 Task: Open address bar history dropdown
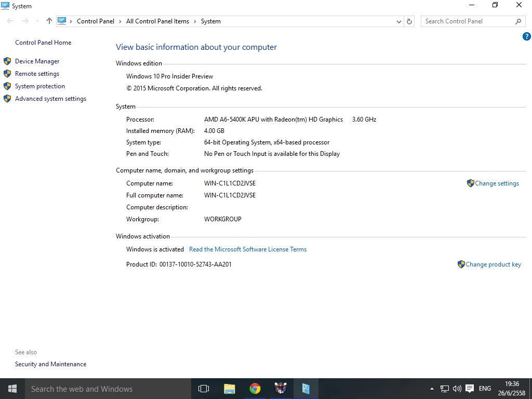tap(398, 21)
